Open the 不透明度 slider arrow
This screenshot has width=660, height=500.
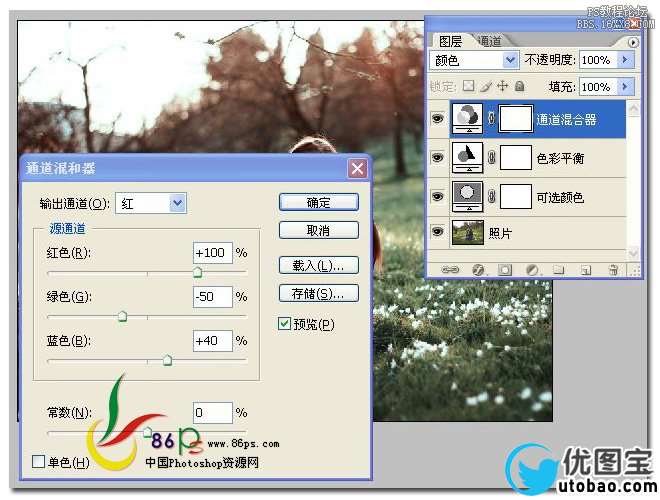625,60
